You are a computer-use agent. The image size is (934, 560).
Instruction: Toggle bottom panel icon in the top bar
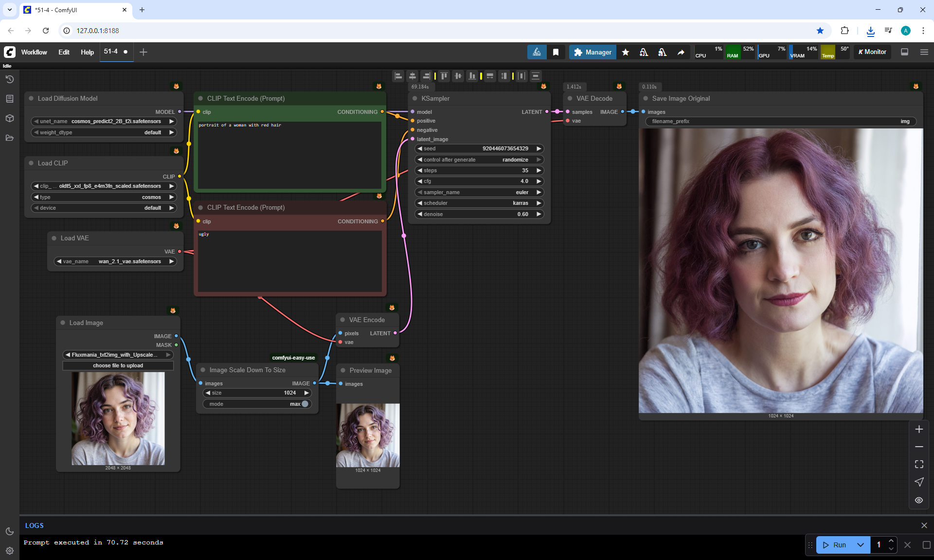904,52
